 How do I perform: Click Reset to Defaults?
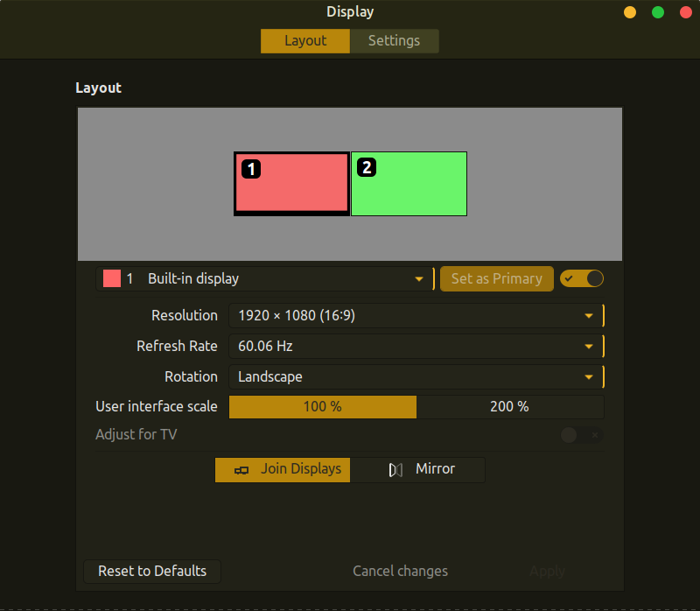152,572
